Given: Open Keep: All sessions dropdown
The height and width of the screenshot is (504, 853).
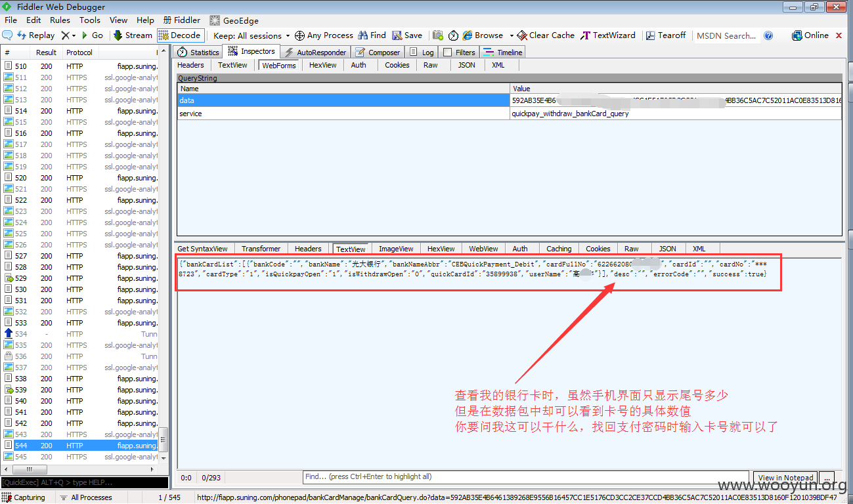Looking at the screenshot, I should 252,35.
